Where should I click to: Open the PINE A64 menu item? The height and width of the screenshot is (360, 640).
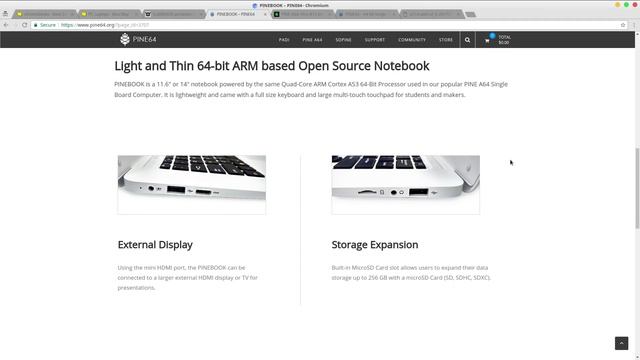click(x=312, y=40)
